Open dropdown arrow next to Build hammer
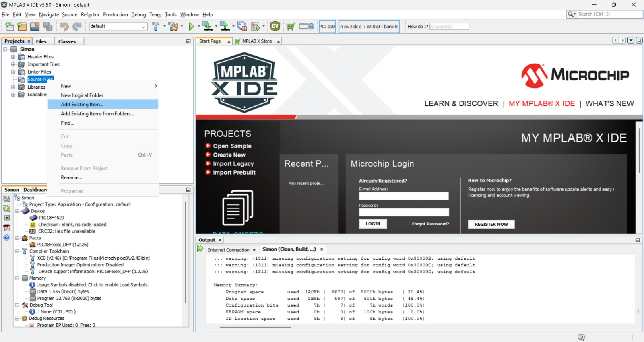 point(164,27)
